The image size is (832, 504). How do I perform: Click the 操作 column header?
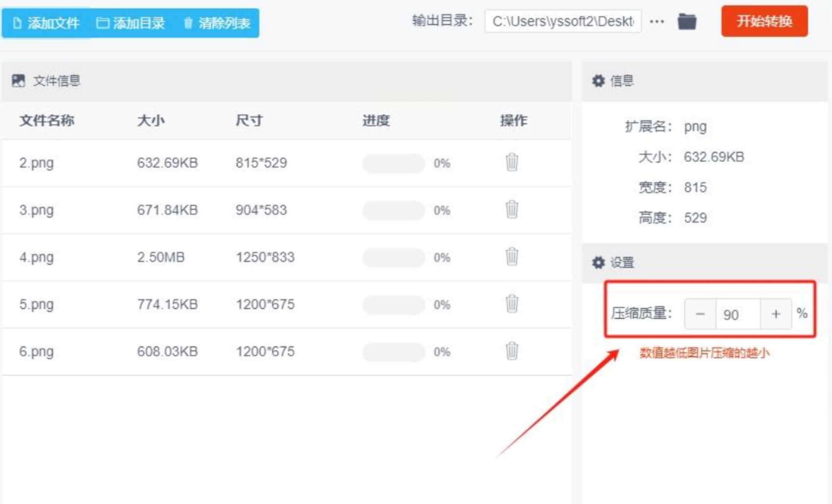pyautogui.click(x=514, y=120)
